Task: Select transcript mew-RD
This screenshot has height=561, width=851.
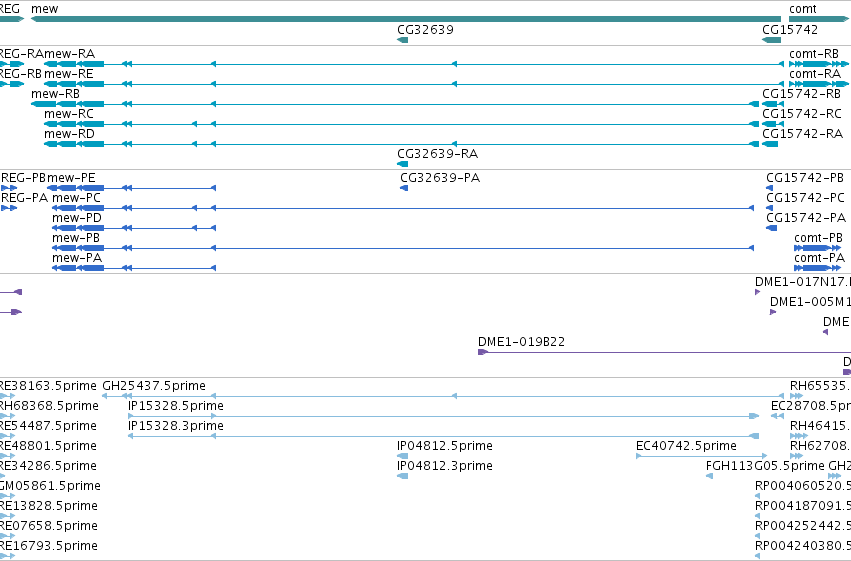Action: (x=402, y=144)
